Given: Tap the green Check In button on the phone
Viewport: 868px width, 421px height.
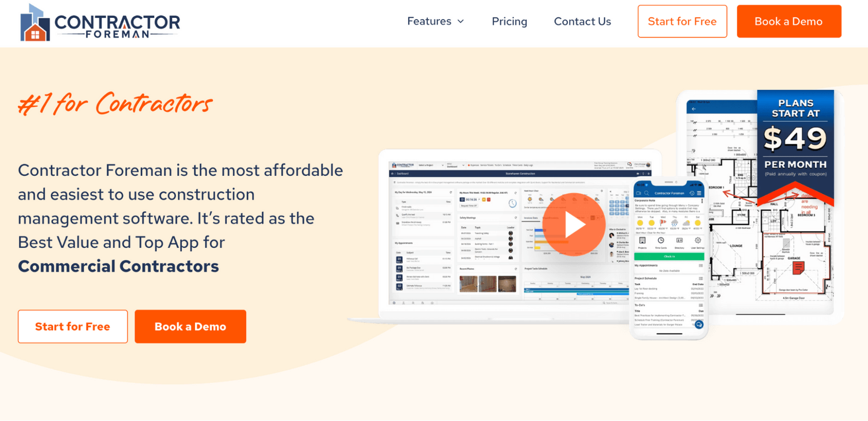Looking at the screenshot, I should pyautogui.click(x=669, y=256).
